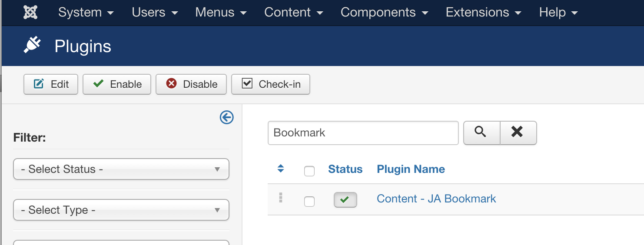Click the Enable toolbar button
This screenshot has height=245, width=644.
point(117,84)
